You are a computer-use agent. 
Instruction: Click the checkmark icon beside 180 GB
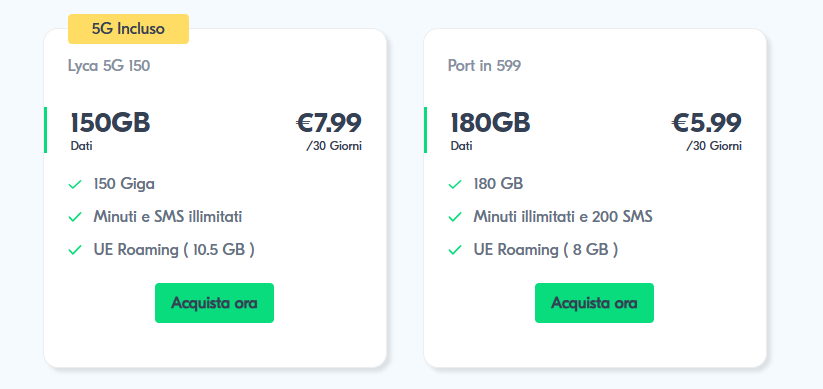pos(455,184)
